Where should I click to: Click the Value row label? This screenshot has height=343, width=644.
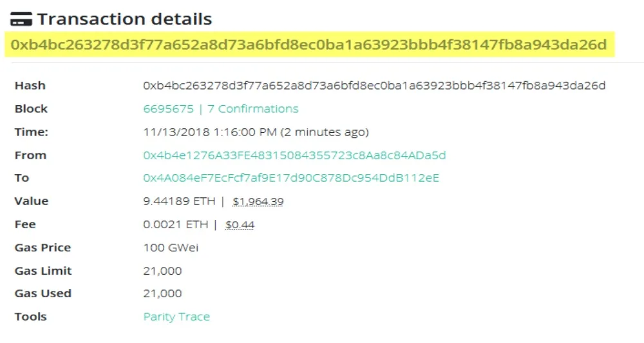[32, 201]
